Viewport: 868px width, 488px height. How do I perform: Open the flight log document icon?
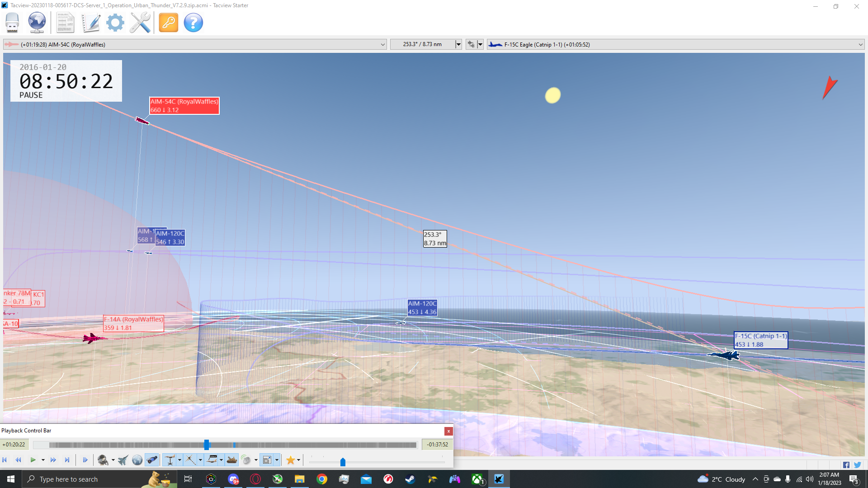pos(65,23)
